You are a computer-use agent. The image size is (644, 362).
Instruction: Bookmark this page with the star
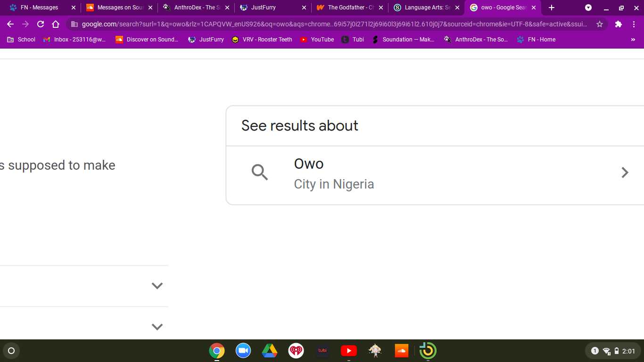click(x=600, y=24)
